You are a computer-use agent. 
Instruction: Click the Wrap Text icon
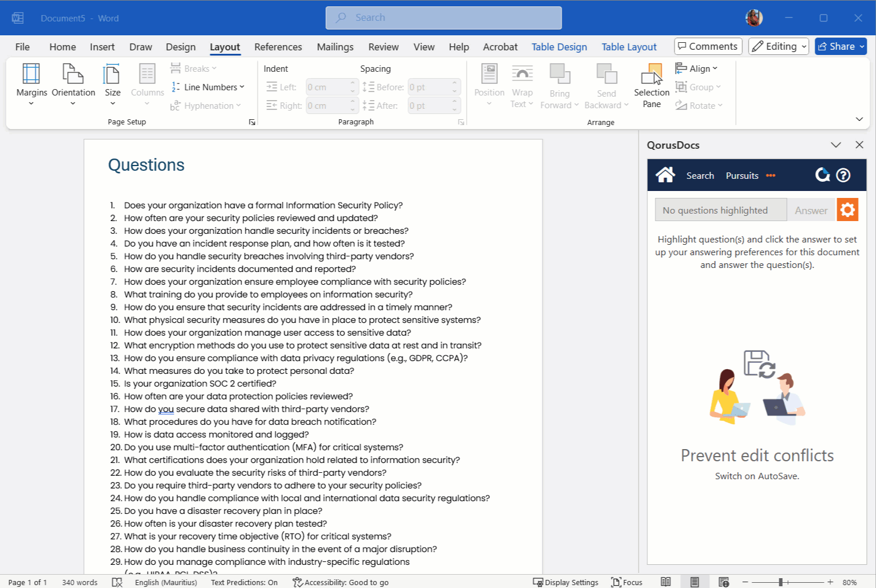tap(522, 84)
